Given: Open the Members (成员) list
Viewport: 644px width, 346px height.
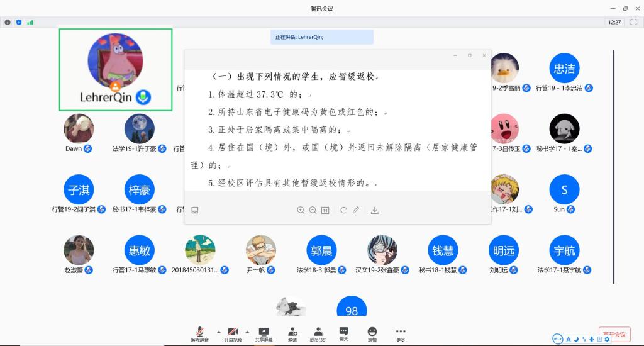Looking at the screenshot, I should coord(318,333).
